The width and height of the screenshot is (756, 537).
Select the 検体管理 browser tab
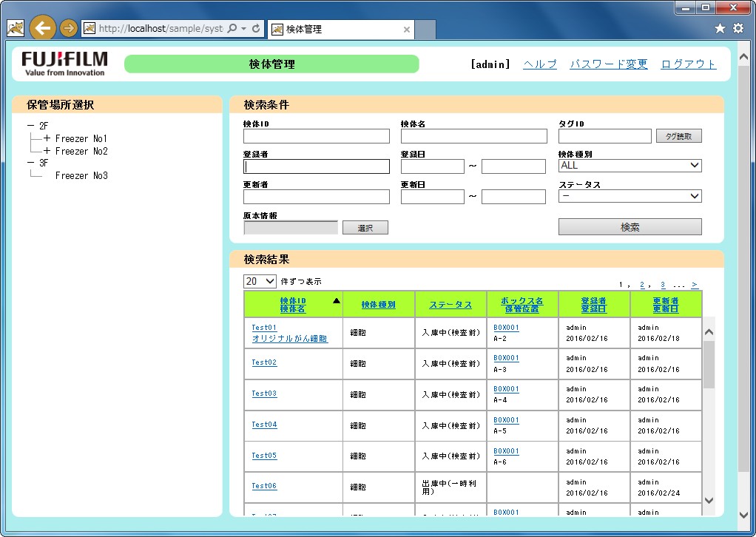coord(341,30)
